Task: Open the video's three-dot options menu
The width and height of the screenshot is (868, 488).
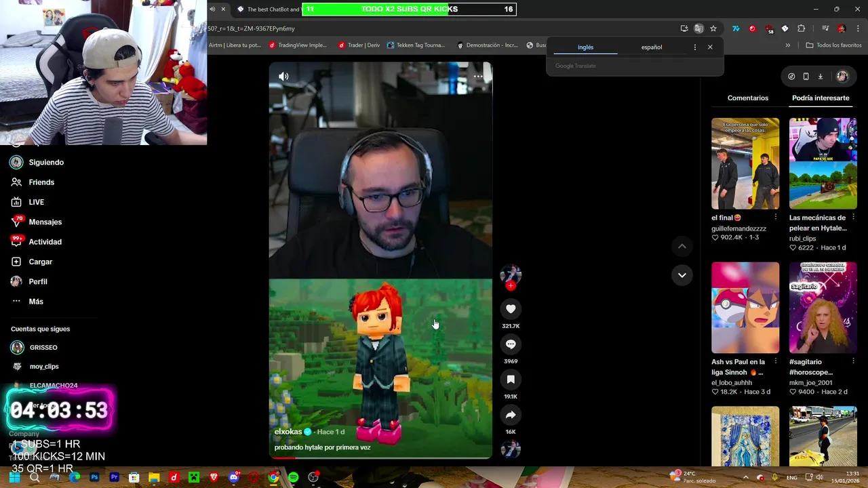Action: pyautogui.click(x=478, y=77)
